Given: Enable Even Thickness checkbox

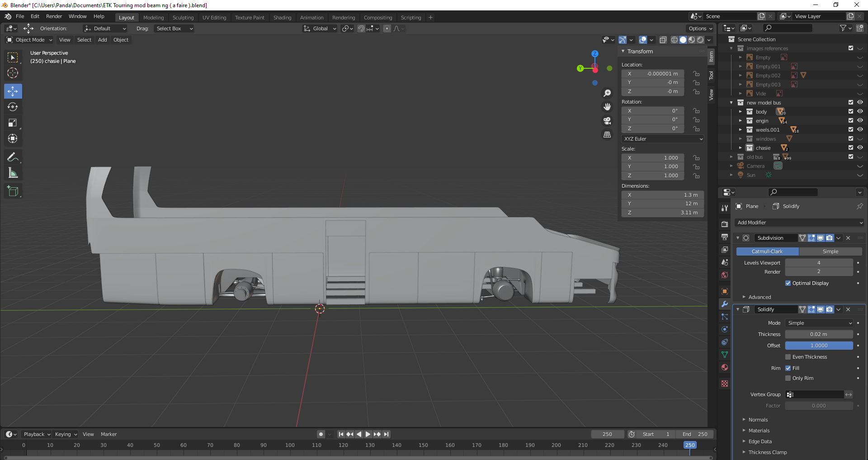Looking at the screenshot, I should tap(788, 357).
